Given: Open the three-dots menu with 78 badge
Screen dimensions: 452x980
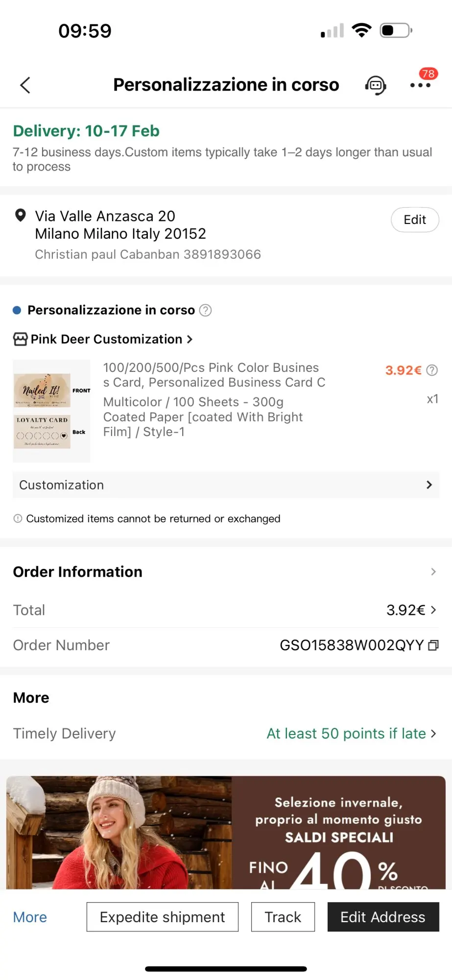Looking at the screenshot, I should [420, 85].
